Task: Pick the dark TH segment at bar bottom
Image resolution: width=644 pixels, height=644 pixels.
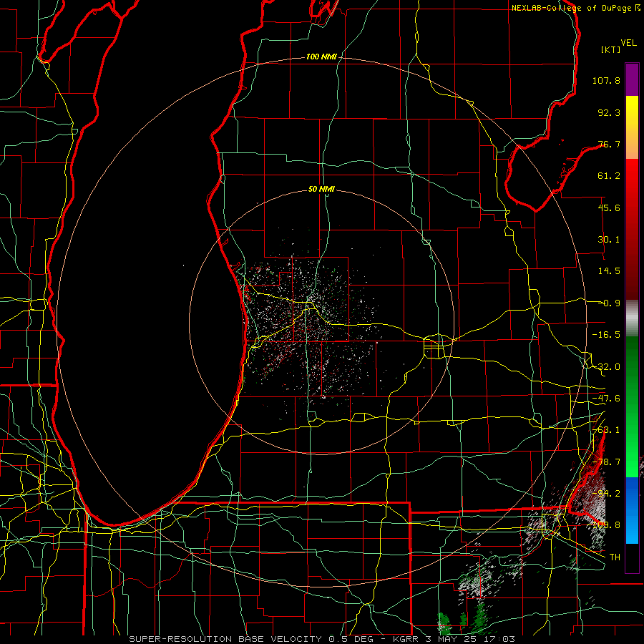Action: 632,557
